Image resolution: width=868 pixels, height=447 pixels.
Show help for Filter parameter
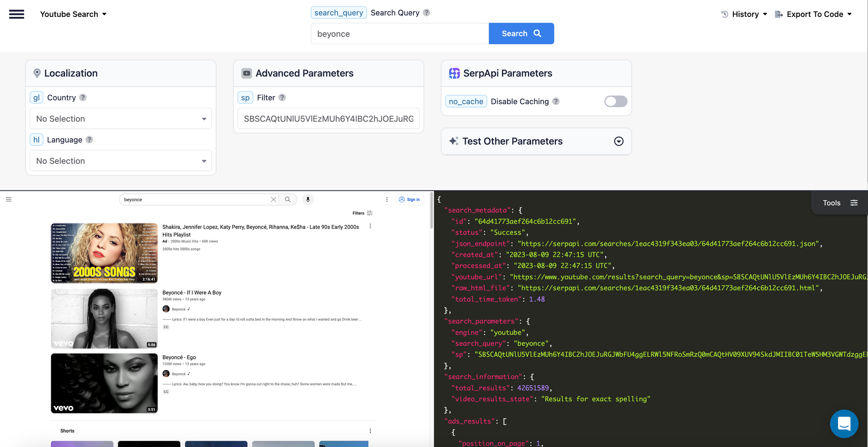tap(282, 98)
